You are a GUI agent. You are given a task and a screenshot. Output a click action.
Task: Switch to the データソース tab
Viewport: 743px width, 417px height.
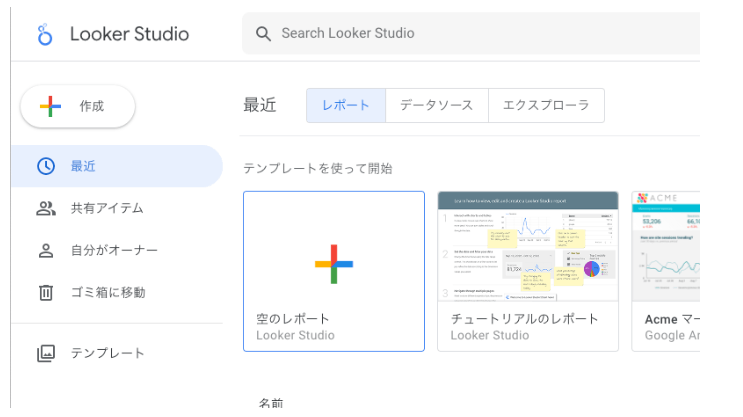(437, 105)
